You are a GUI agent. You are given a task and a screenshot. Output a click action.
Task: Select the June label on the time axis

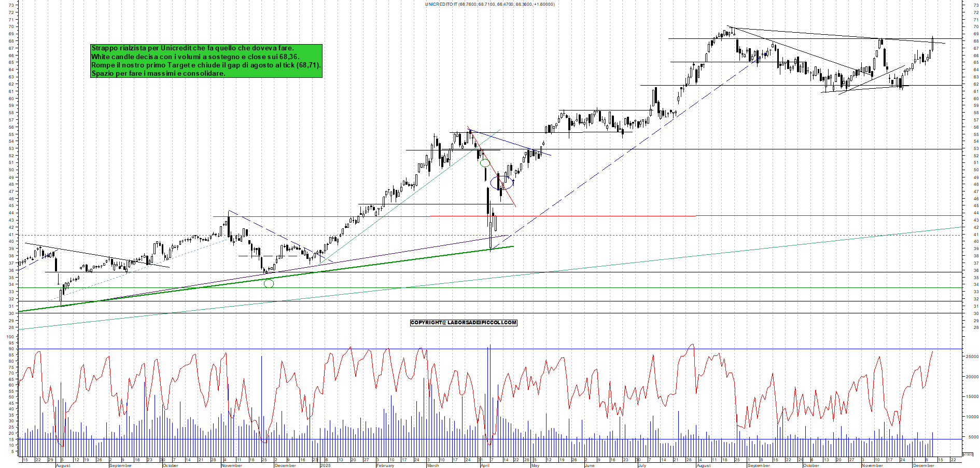point(589,465)
